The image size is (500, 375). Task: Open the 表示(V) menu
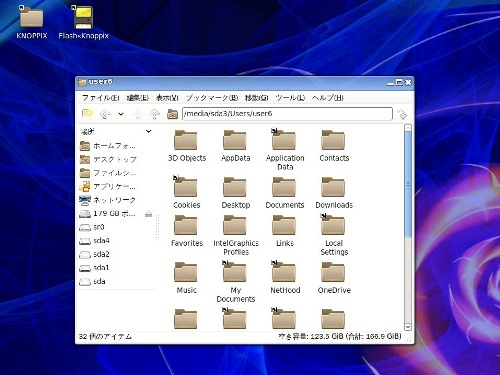pos(167,98)
